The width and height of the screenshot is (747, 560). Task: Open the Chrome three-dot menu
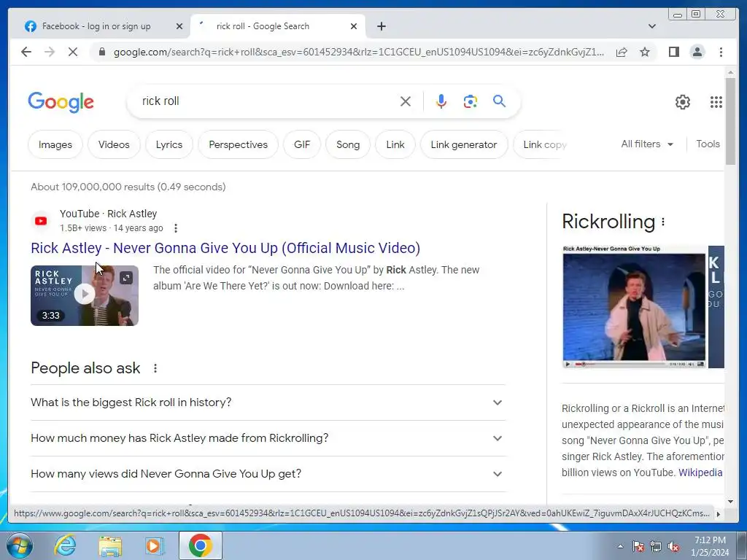point(721,52)
